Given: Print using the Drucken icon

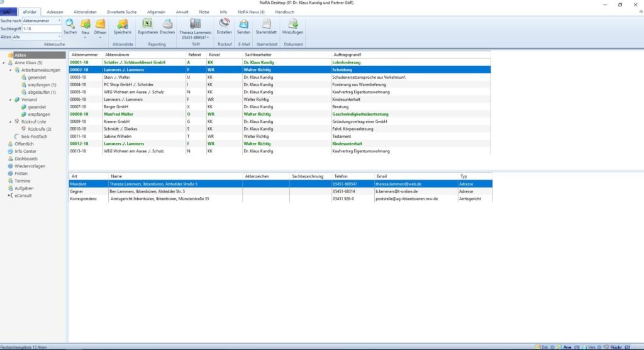Looking at the screenshot, I should click(167, 25).
